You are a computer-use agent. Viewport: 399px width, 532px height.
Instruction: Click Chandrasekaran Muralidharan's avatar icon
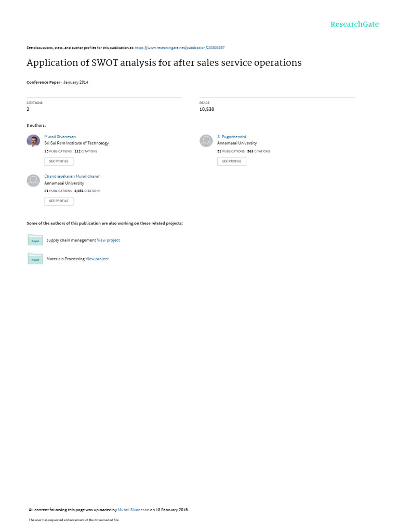33,180
